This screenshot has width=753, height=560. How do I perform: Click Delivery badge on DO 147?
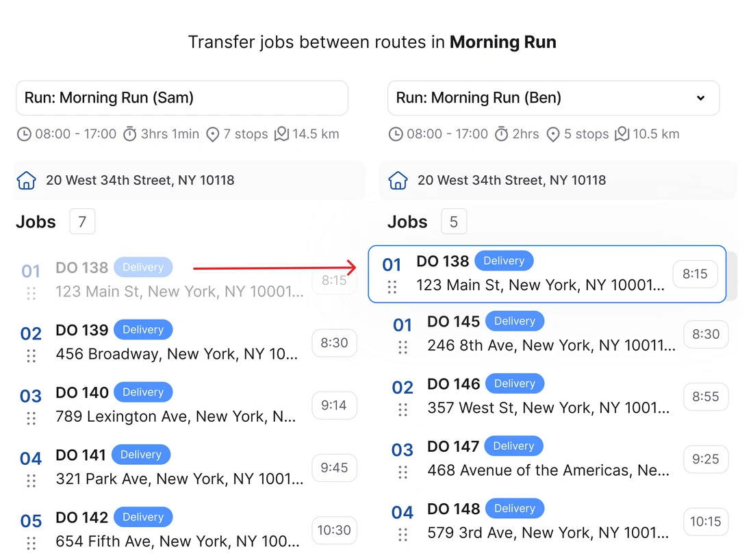(x=514, y=446)
